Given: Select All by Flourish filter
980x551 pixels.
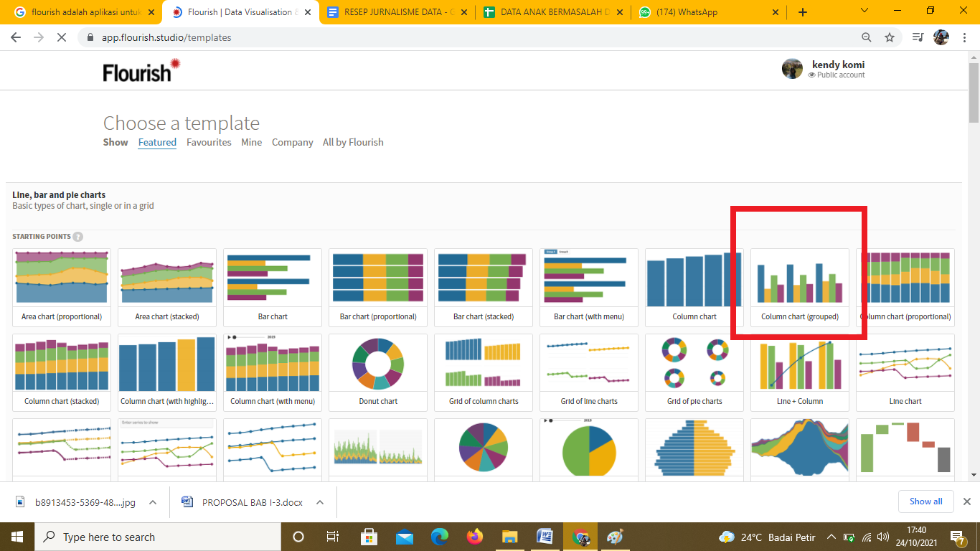Looking at the screenshot, I should 353,142.
